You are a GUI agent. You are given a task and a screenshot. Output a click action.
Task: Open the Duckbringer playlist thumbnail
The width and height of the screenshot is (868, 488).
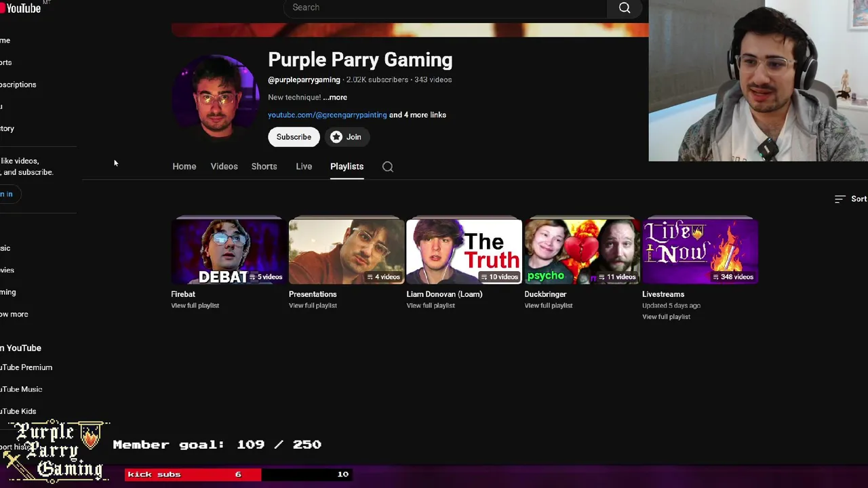(582, 251)
